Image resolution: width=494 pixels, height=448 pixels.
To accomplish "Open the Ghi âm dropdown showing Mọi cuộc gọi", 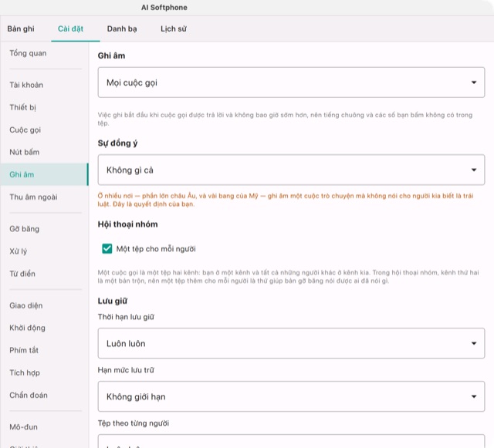I will pos(291,83).
